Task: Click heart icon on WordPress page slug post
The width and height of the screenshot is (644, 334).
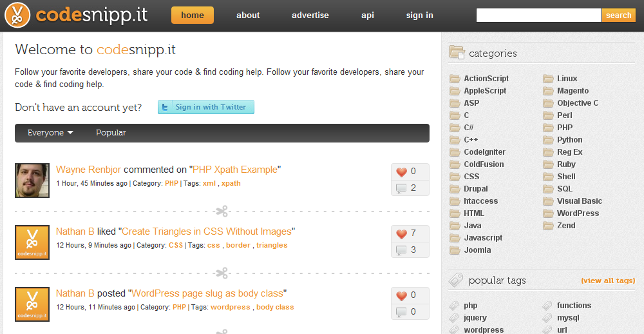Action: (x=401, y=295)
